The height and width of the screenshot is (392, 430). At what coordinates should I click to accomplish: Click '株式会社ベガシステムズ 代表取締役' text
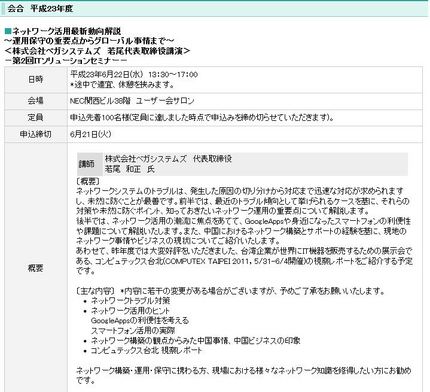(x=168, y=159)
